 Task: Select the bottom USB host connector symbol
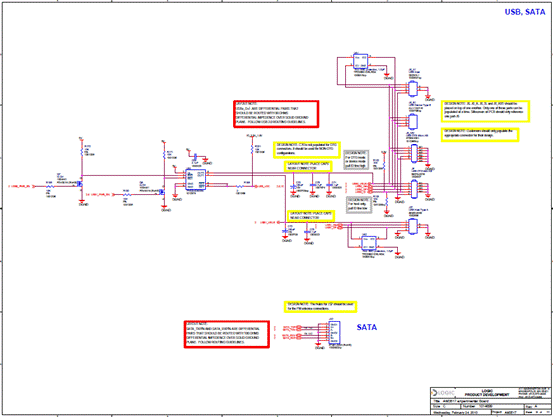[413, 226]
